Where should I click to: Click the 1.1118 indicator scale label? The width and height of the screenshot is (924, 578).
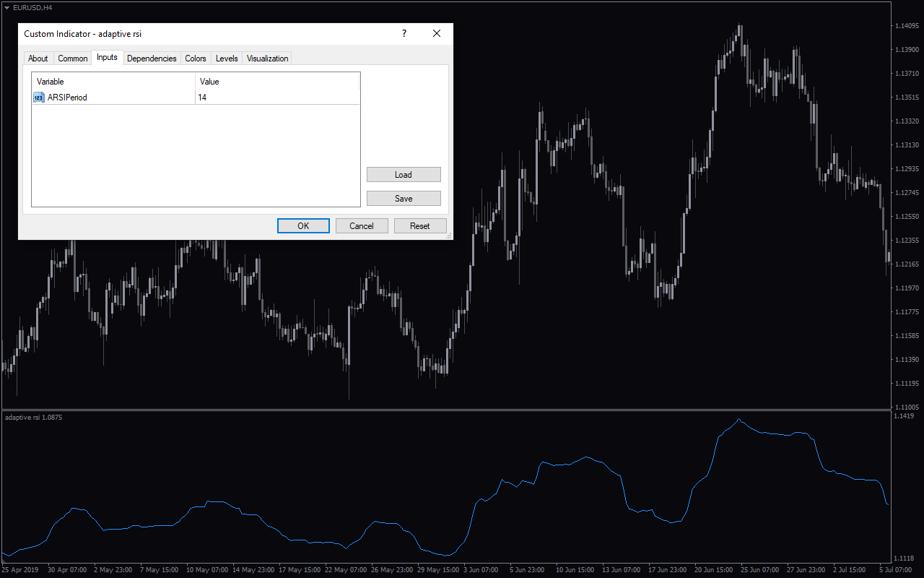point(904,558)
